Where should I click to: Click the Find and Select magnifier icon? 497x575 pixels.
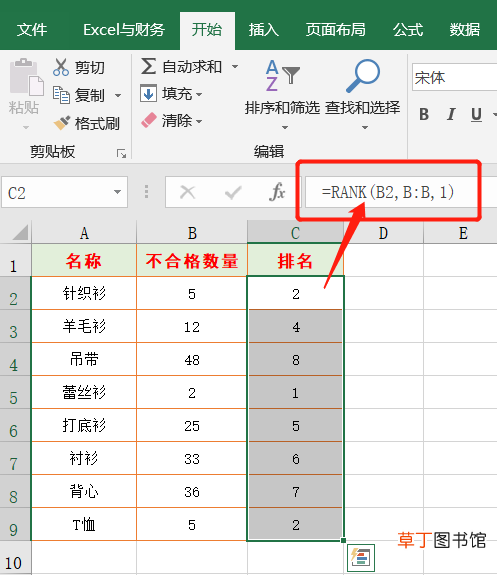click(363, 76)
